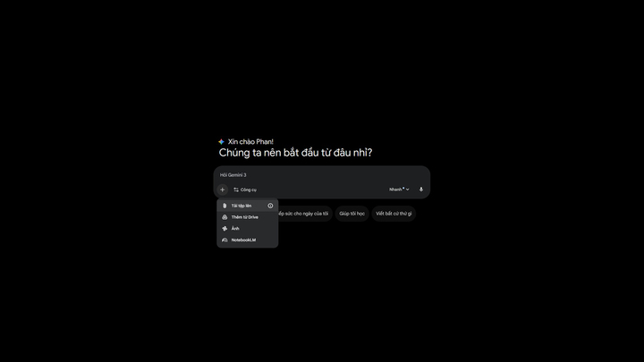The height and width of the screenshot is (362, 644).
Task: Choose NotebookLM from the attachment menu
Action: click(x=247, y=240)
